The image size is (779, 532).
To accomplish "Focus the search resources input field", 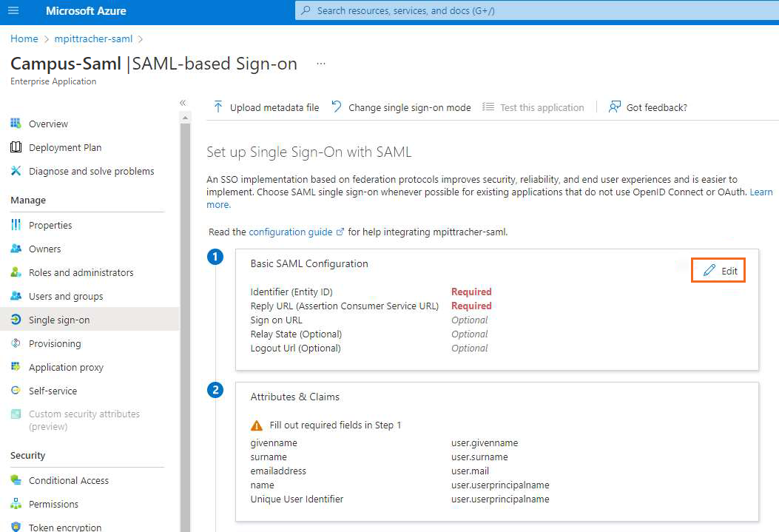I will pos(537,10).
